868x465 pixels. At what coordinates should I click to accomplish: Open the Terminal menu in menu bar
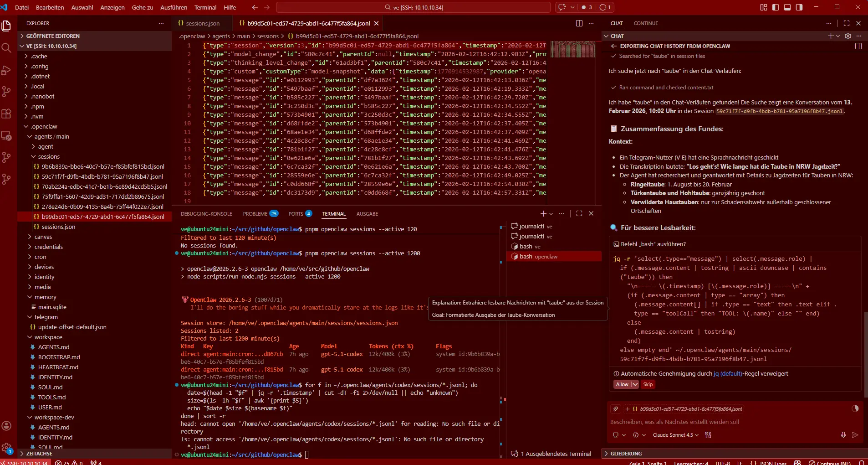point(205,7)
